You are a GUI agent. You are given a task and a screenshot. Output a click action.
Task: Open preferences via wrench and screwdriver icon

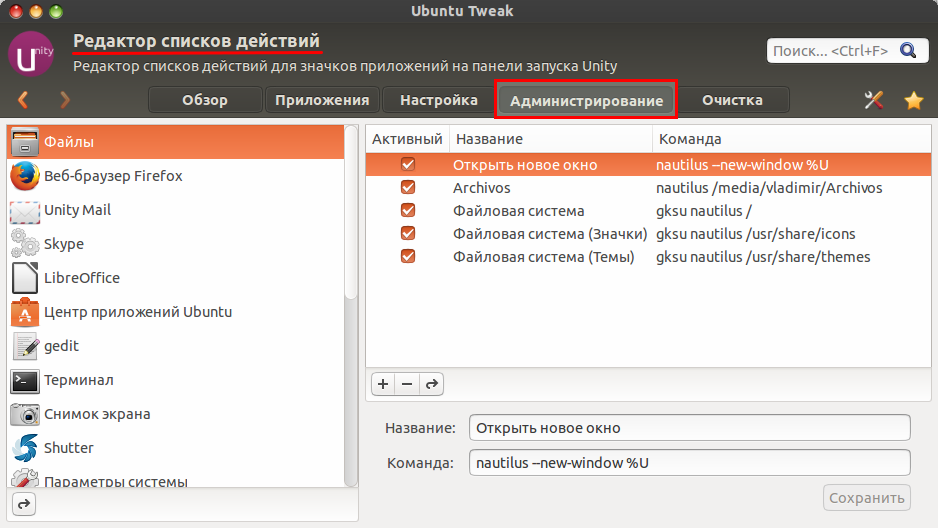coord(873,100)
